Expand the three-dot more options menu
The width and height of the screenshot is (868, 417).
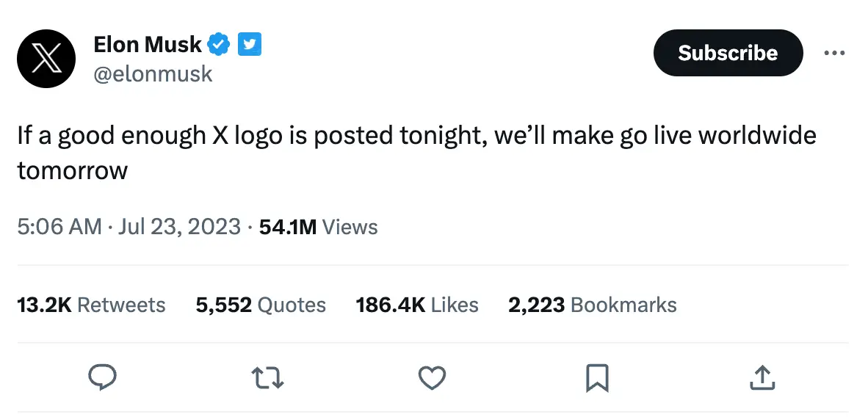834,53
